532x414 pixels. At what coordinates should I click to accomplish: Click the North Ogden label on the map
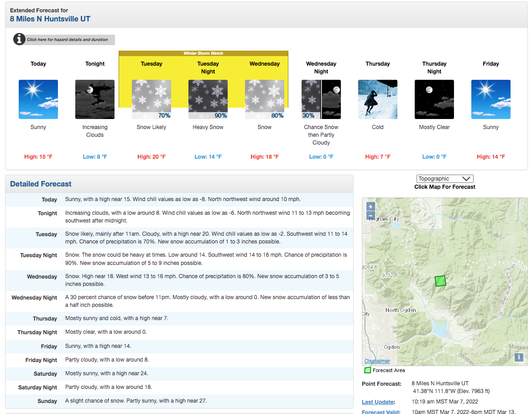pos(401,310)
